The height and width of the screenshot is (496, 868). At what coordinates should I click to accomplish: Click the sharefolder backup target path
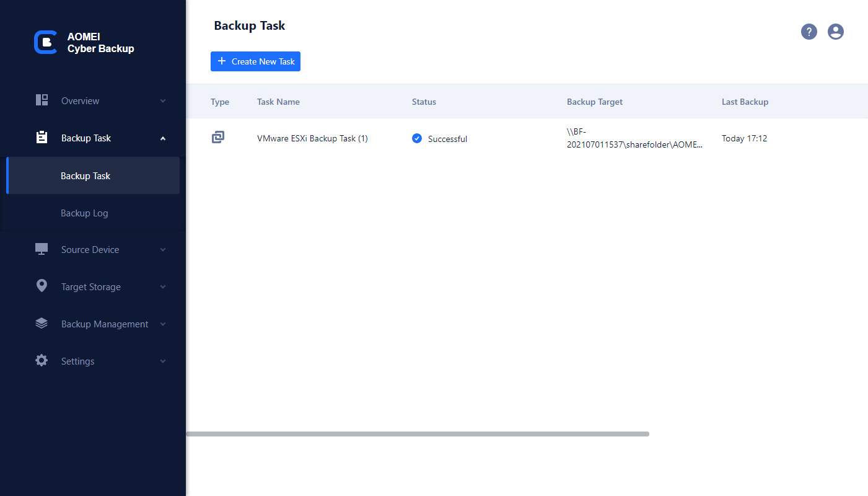(x=635, y=138)
